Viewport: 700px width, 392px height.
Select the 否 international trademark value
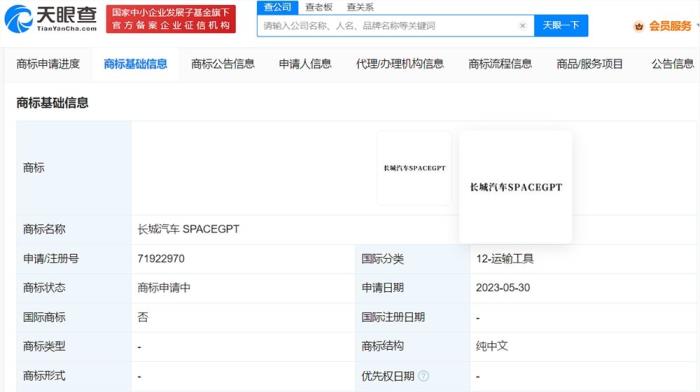(143, 317)
